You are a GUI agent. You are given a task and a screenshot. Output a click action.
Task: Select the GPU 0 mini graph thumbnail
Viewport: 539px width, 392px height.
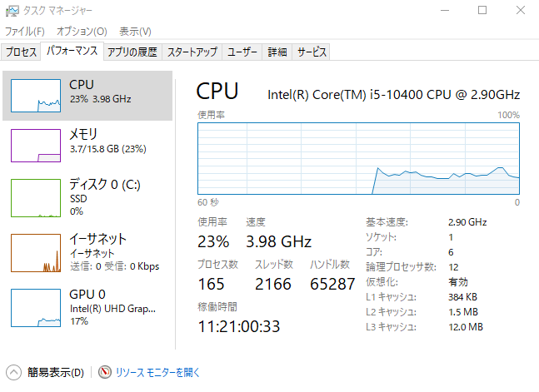click(36, 308)
